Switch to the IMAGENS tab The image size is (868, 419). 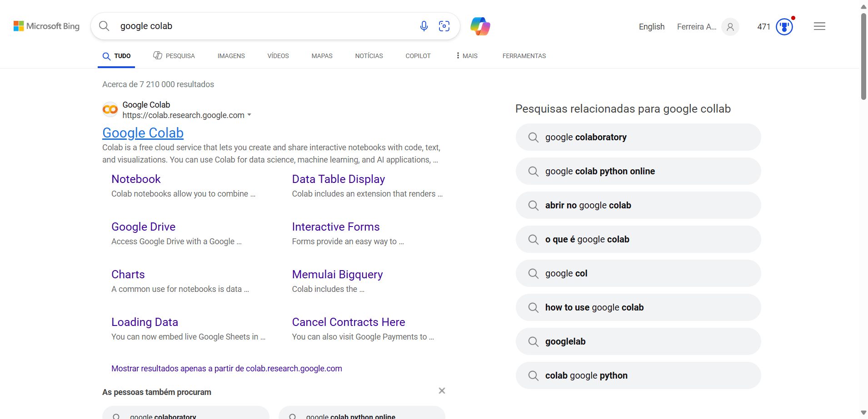point(231,56)
